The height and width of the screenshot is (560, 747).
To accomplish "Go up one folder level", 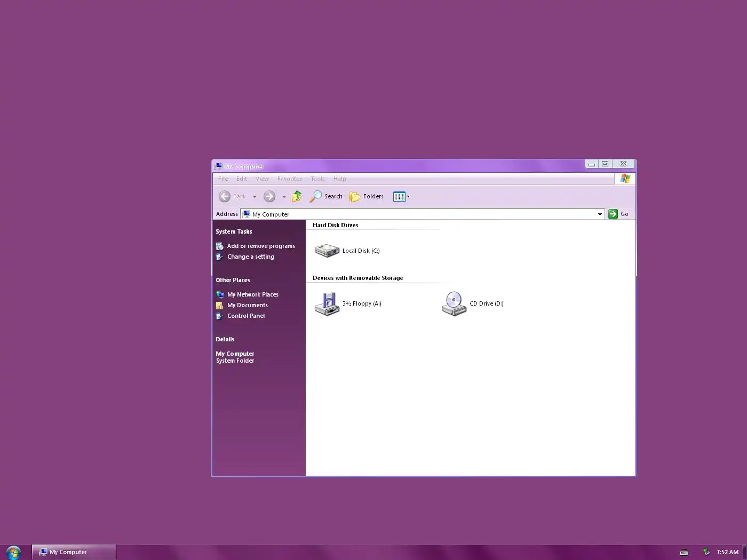I will [x=297, y=196].
